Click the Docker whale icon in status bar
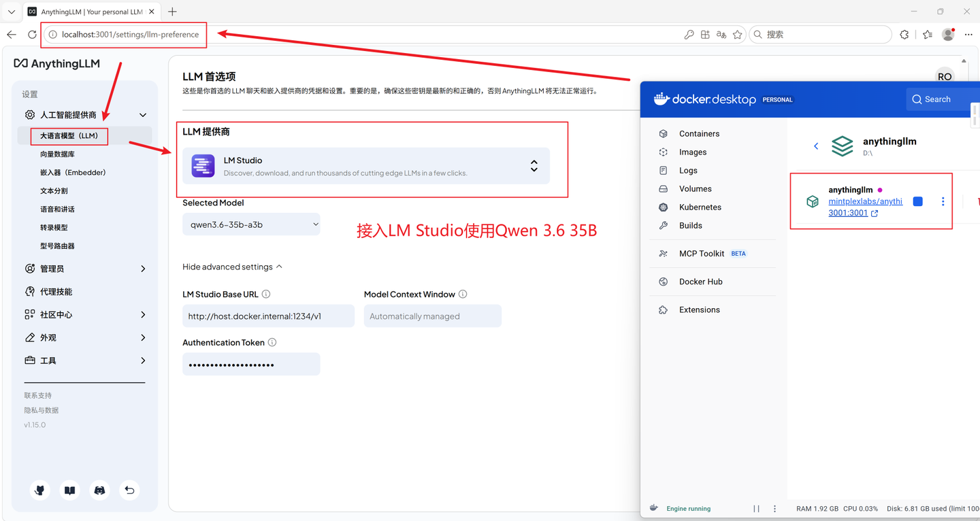Viewport: 980px width, 521px height. (654, 508)
